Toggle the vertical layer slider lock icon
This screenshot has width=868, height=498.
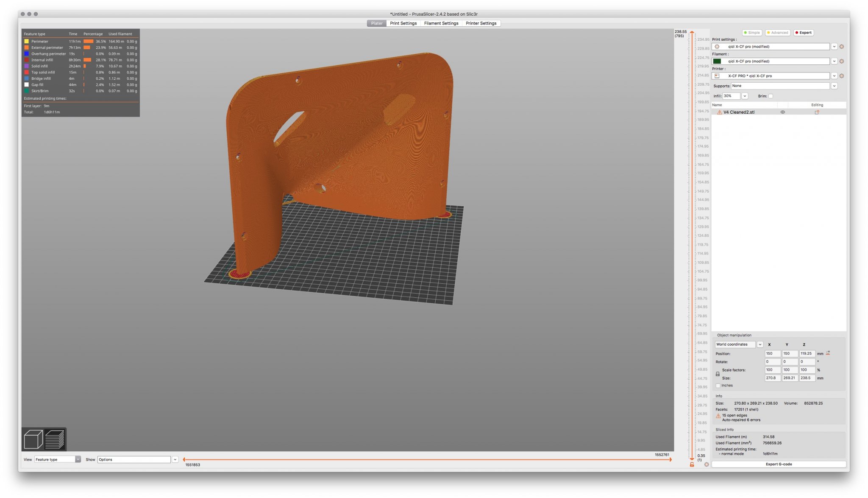point(692,464)
